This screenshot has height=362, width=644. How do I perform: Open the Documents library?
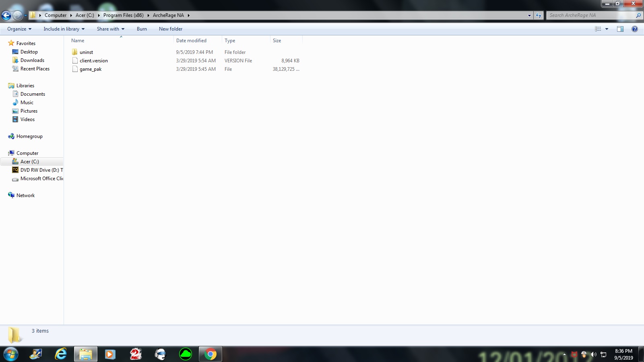point(33,94)
